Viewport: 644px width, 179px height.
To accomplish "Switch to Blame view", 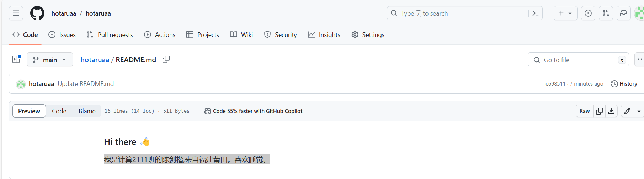I will pos(87,111).
